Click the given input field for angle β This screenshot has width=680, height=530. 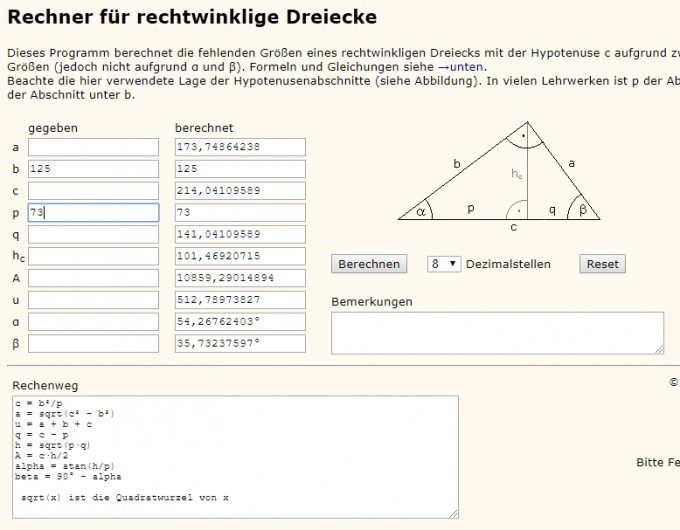coord(93,344)
